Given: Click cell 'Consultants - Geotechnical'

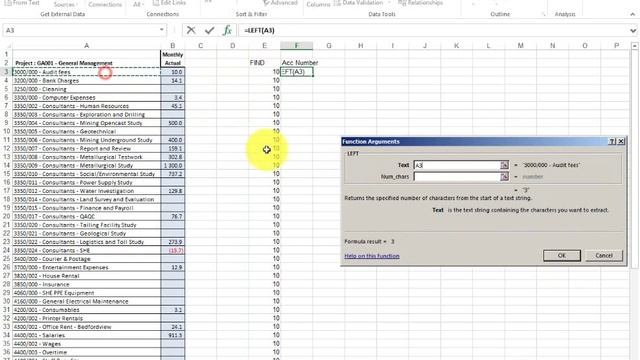Looking at the screenshot, I should 87,131.
